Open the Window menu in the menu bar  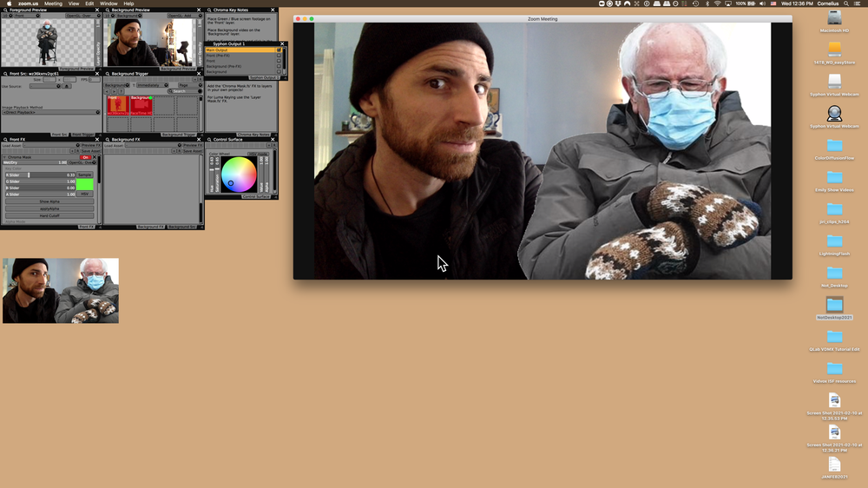pos(108,3)
